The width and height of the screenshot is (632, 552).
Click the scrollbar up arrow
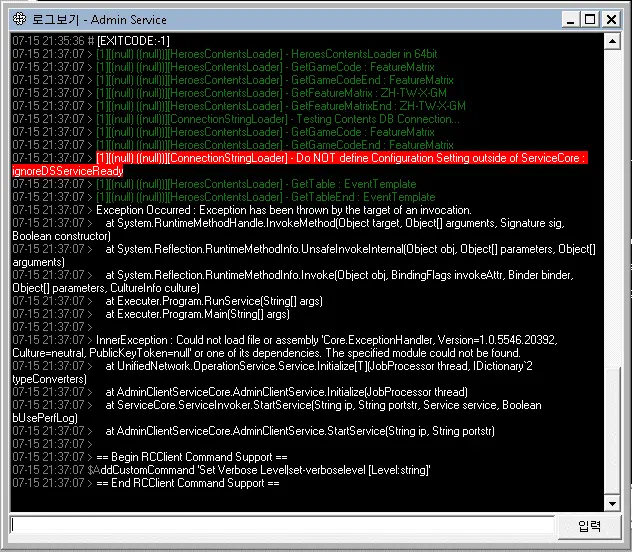612,42
